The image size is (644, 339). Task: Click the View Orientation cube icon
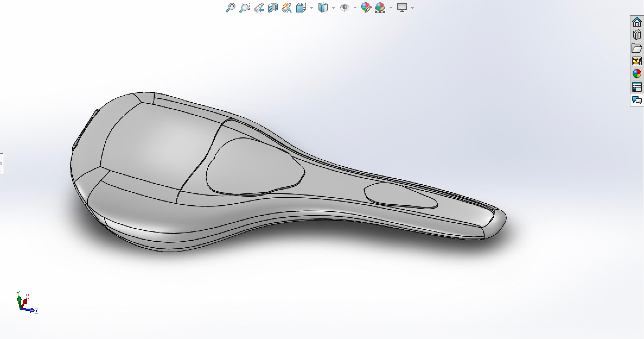pos(301,8)
